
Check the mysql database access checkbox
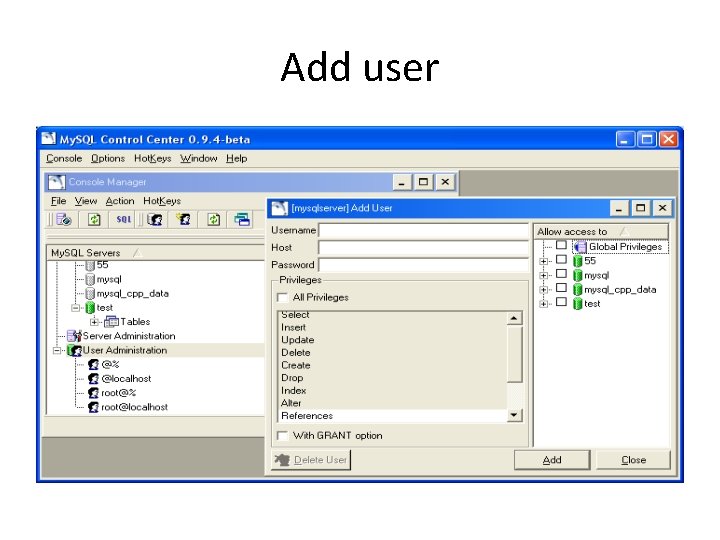tap(561, 274)
